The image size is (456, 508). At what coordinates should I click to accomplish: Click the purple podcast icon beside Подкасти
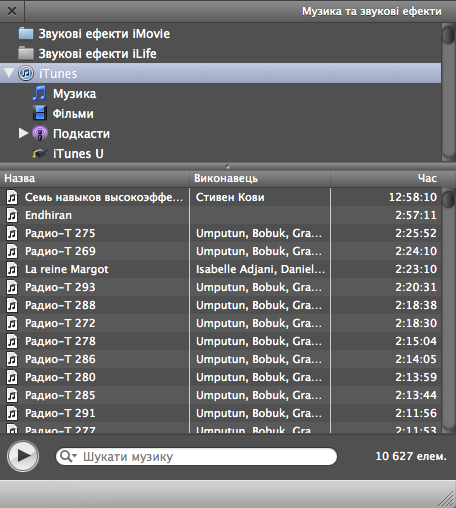pyautogui.click(x=40, y=134)
